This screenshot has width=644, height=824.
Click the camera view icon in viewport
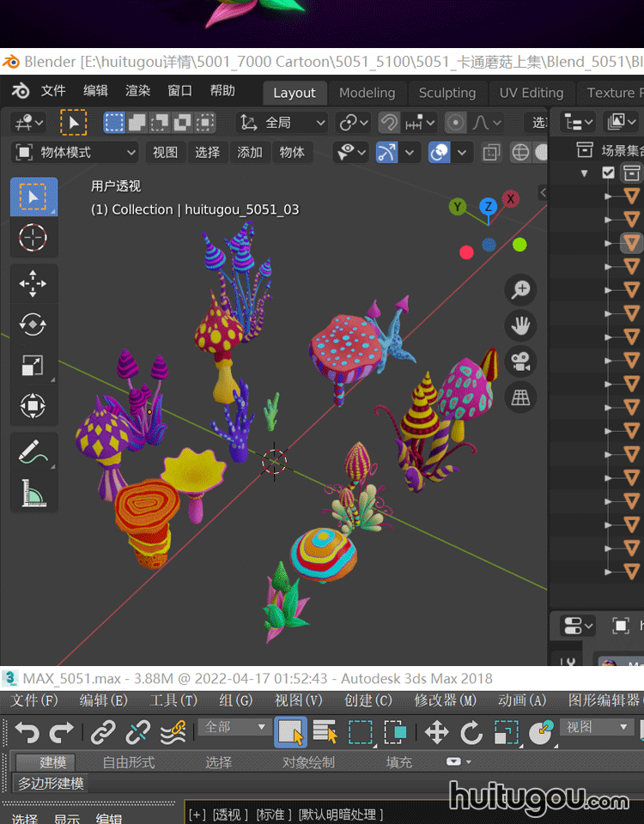[520, 361]
